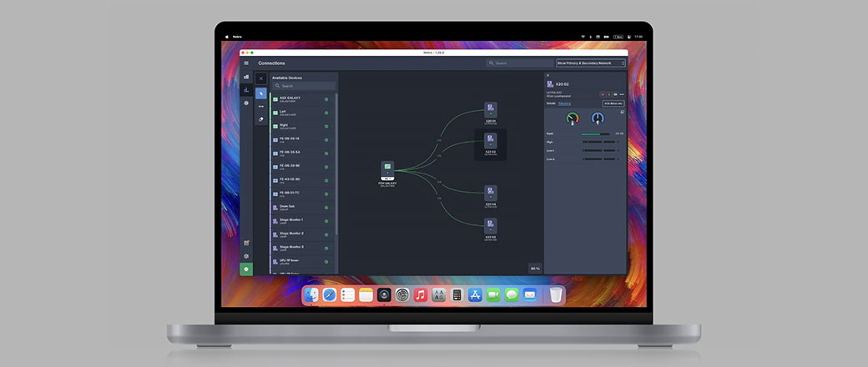Select device FE-DB-38-9E in list
Viewport: 868px width, 367px height.
click(x=302, y=167)
